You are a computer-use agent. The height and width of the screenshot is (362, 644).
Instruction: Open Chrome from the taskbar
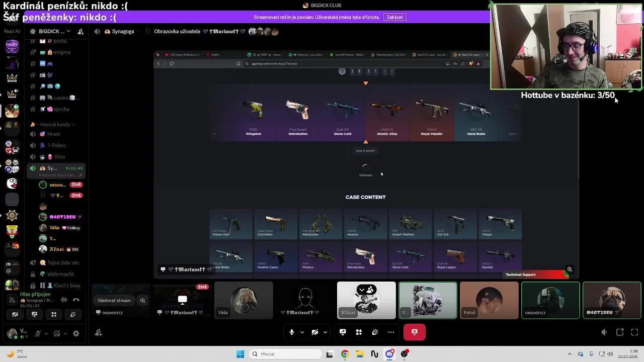[x=345, y=354]
